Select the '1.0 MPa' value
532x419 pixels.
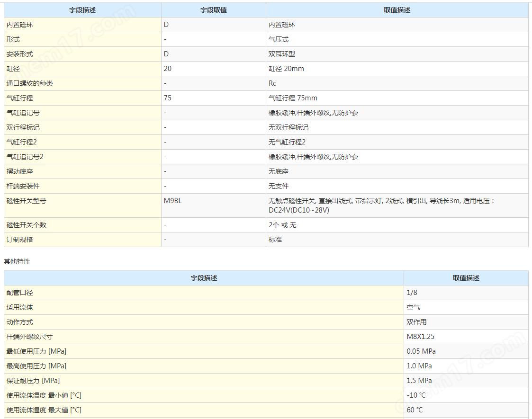click(419, 366)
